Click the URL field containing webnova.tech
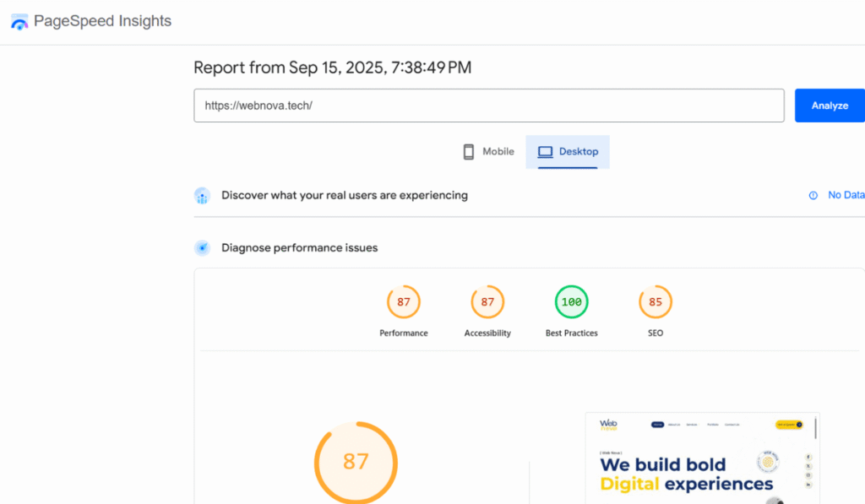Screen dimensions: 865x504 [x=488, y=106]
